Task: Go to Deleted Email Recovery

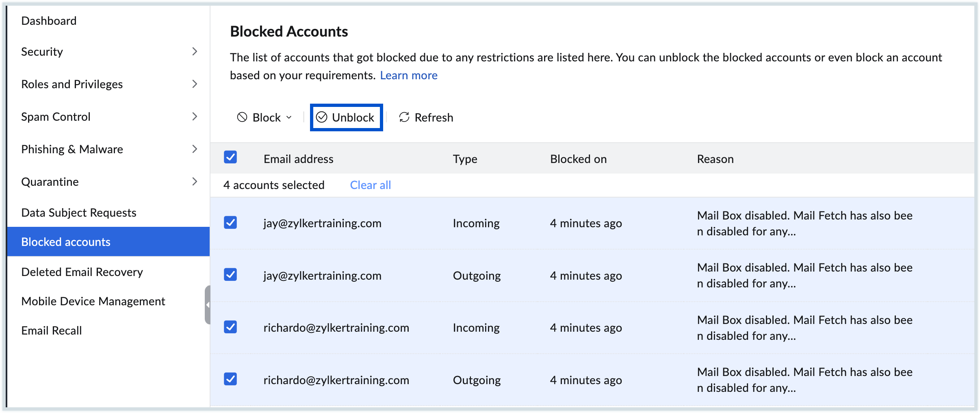Action: point(82,272)
